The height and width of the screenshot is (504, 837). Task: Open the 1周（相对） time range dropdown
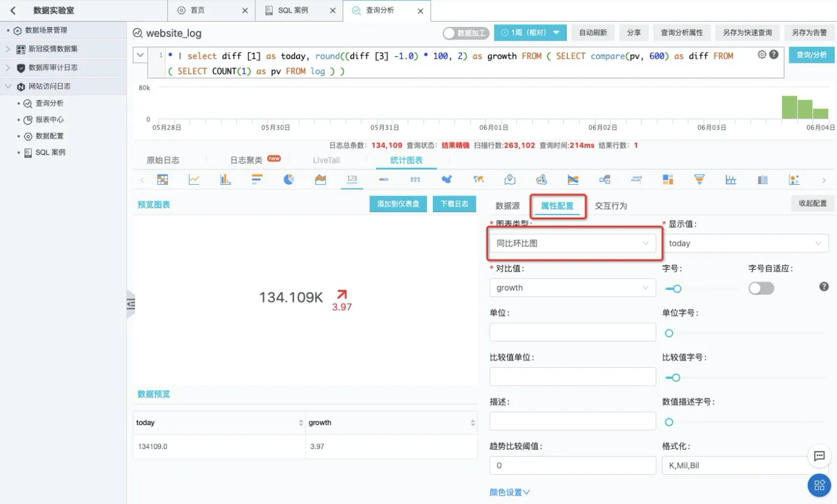530,33
